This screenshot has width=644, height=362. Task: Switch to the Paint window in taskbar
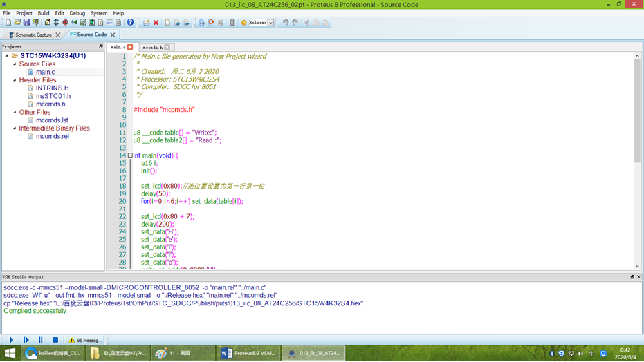point(183,353)
